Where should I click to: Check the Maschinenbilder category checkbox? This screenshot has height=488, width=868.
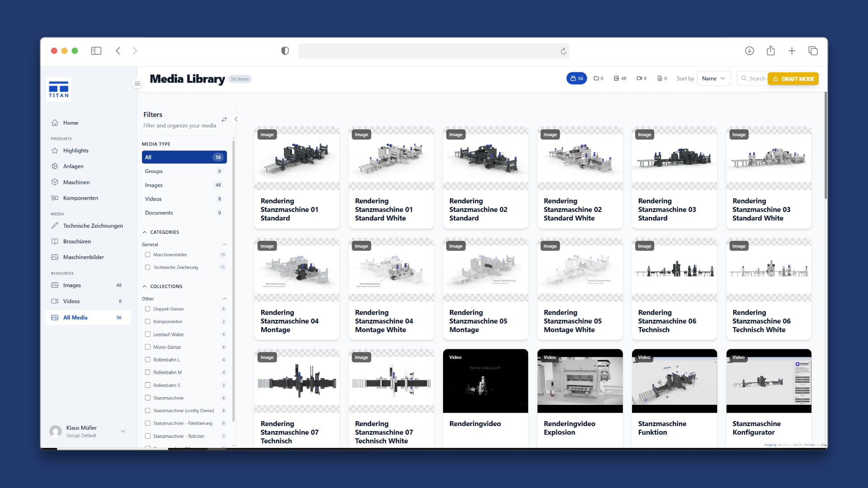(147, 255)
